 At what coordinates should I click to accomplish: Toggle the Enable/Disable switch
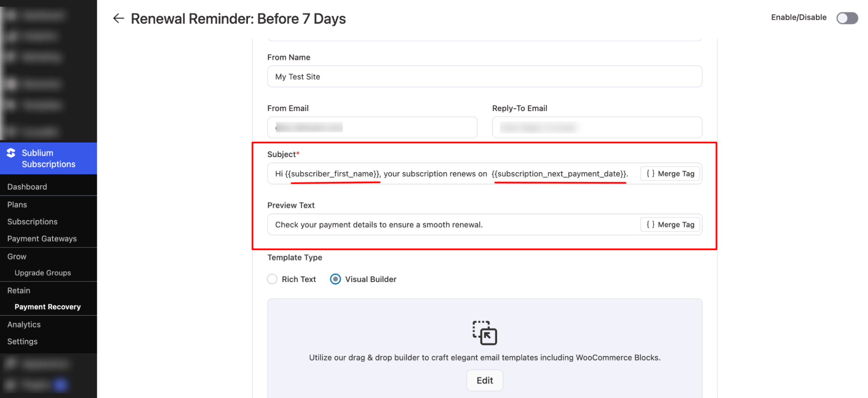pyautogui.click(x=847, y=18)
